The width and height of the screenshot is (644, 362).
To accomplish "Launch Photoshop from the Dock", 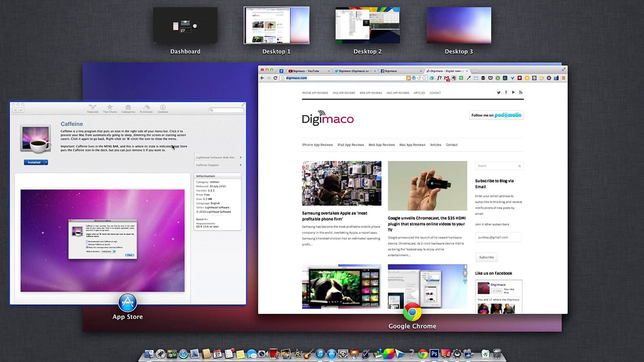I will pos(434,354).
